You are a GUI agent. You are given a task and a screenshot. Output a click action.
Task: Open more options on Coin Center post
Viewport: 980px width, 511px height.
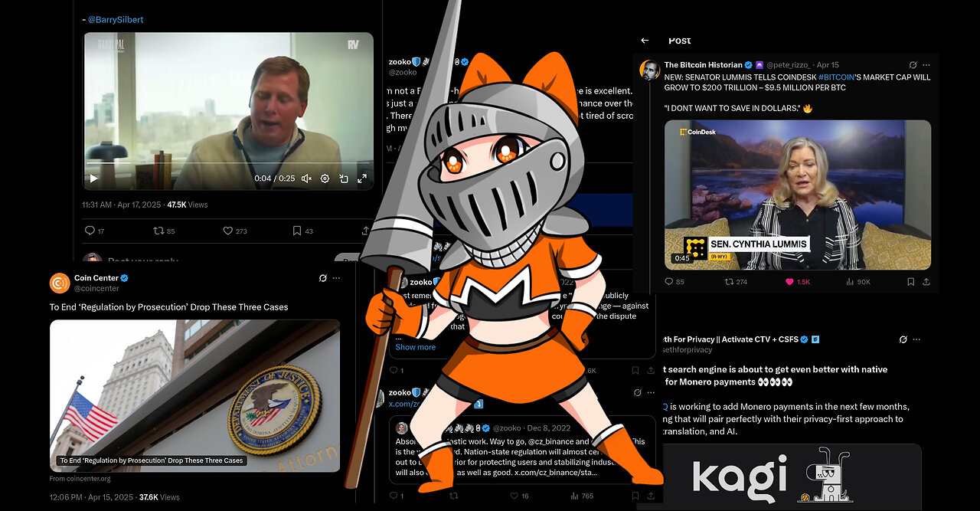337,278
